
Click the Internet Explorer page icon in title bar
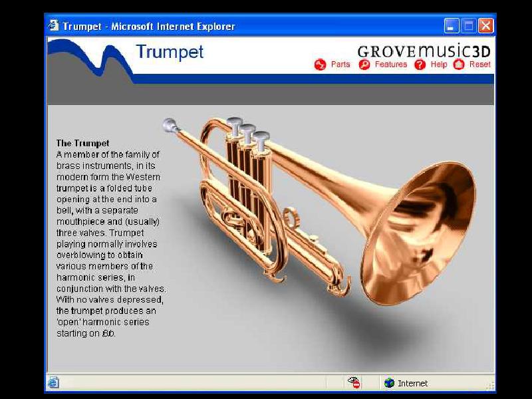53,25
